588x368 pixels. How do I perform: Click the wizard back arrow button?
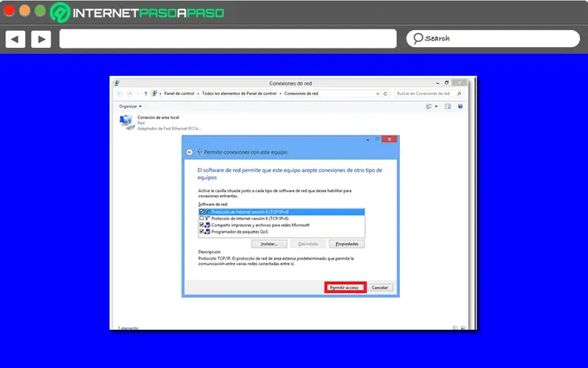click(x=190, y=152)
